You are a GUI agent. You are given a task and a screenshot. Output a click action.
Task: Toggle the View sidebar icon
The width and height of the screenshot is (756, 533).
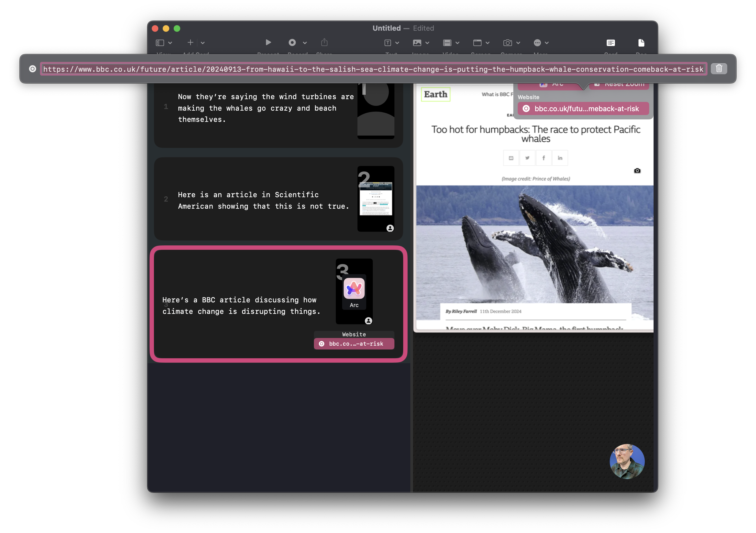click(x=160, y=43)
